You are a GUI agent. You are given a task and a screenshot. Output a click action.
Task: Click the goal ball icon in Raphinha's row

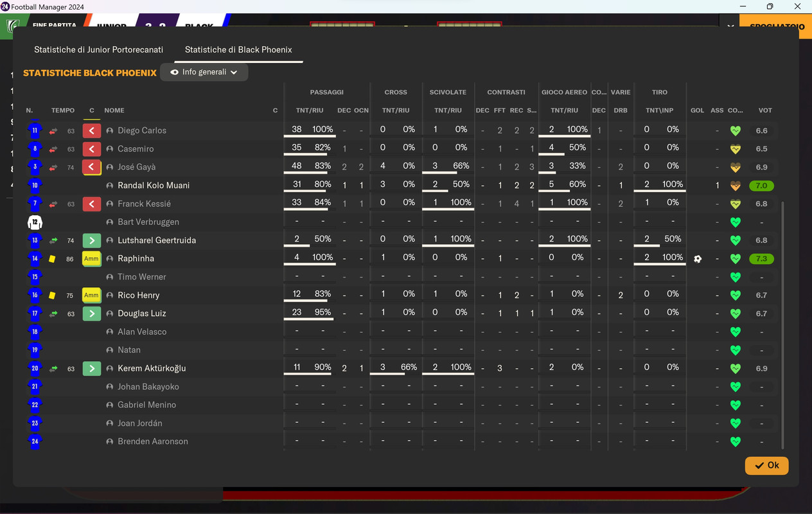pyautogui.click(x=698, y=259)
